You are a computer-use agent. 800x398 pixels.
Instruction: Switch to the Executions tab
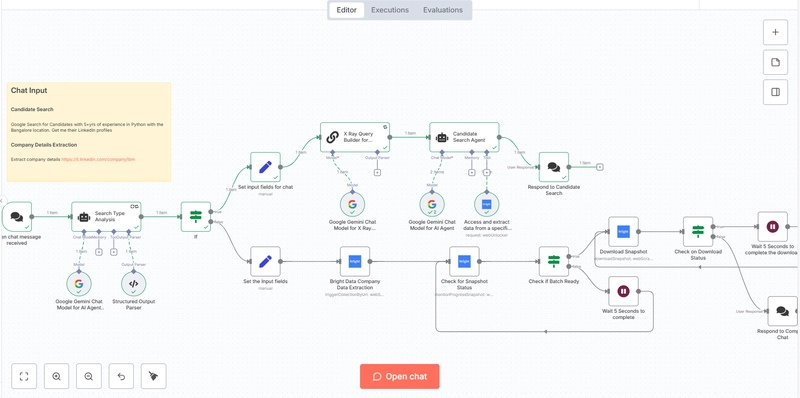390,10
